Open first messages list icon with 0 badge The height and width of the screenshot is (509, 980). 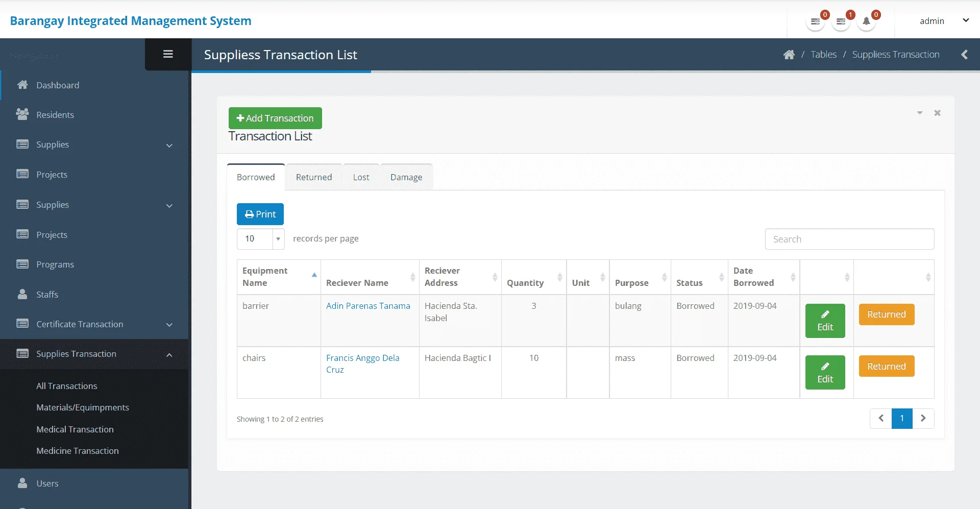click(815, 21)
